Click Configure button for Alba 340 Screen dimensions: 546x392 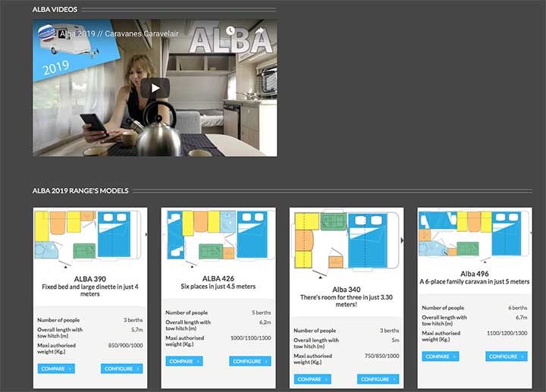point(378,379)
